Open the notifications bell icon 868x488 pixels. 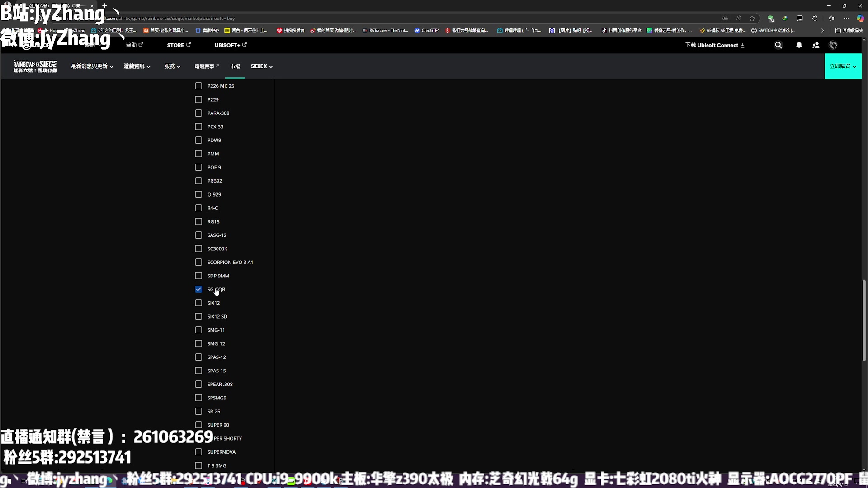point(799,45)
